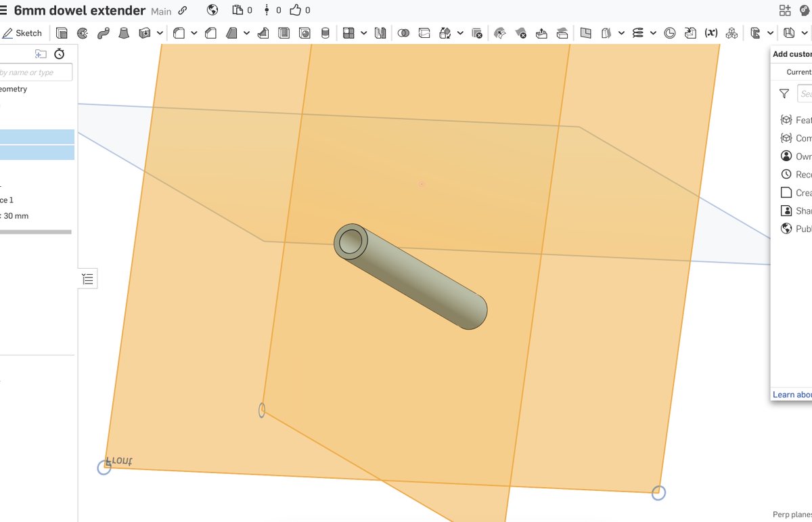812x522 pixels.
Task: Click the thumbs-up likes icon
Action: pyautogui.click(x=296, y=10)
